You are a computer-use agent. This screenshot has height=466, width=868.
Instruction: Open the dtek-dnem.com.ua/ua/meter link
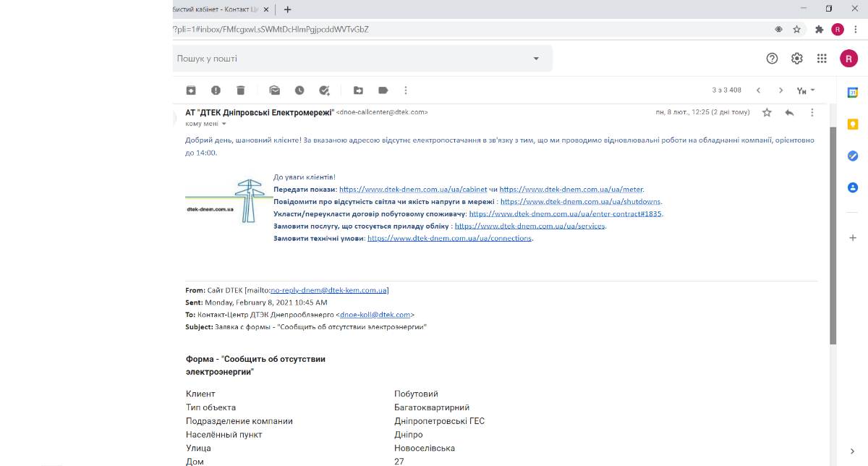click(x=571, y=189)
